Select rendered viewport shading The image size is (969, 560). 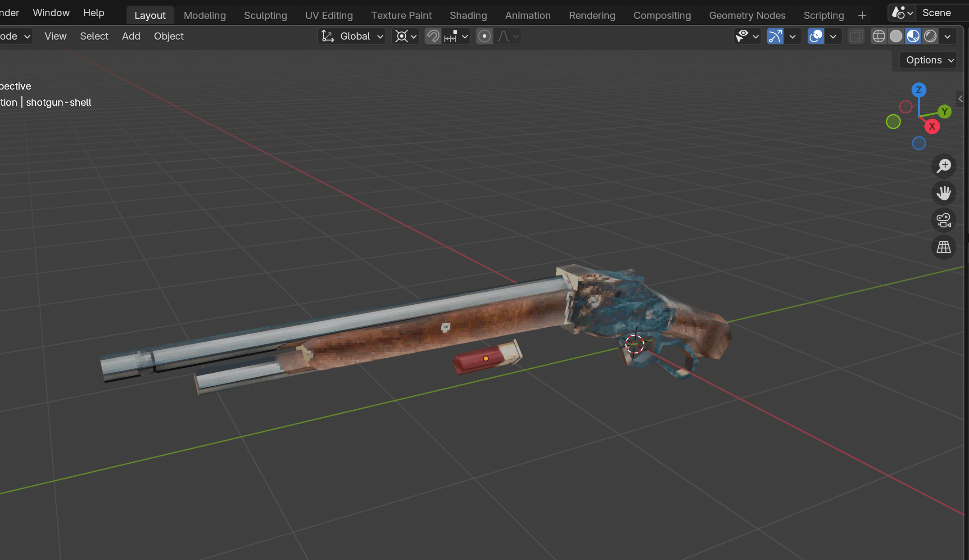(930, 36)
